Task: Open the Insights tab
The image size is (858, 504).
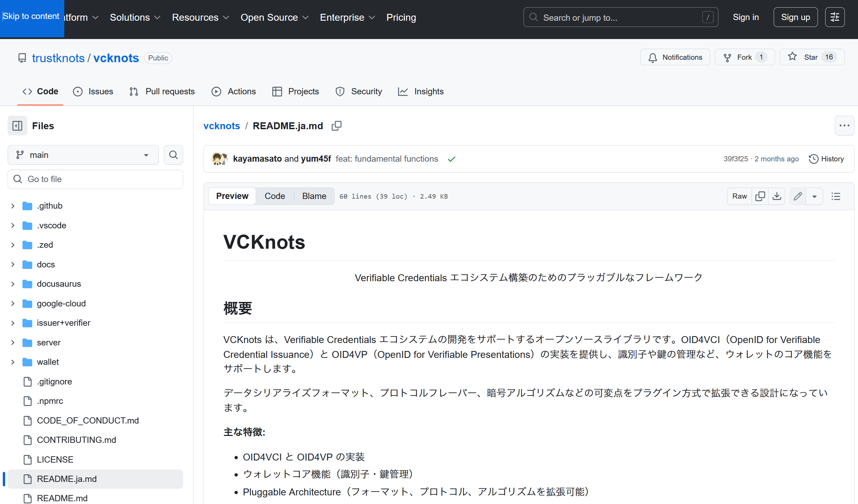Action: click(x=421, y=92)
